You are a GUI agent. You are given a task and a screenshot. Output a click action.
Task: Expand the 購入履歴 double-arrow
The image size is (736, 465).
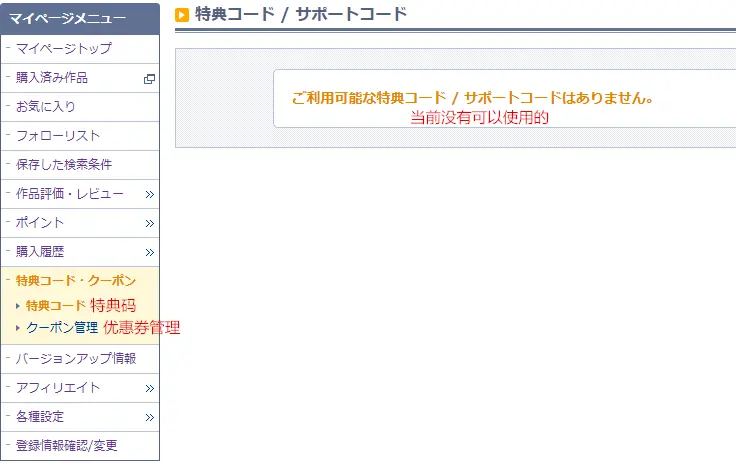click(150, 252)
